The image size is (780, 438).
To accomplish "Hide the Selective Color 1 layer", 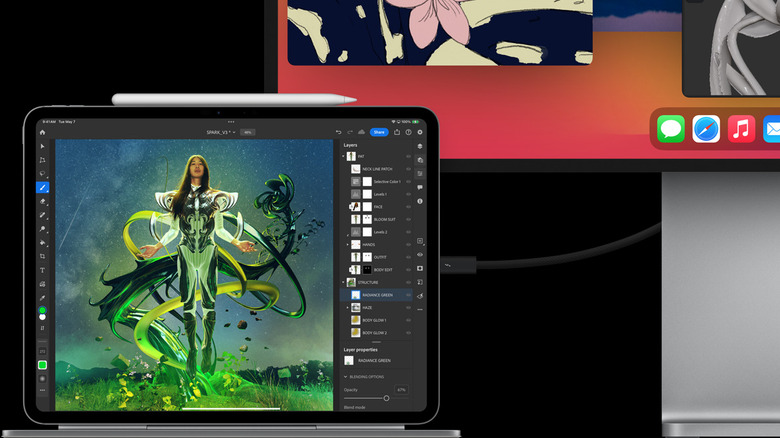I will (x=408, y=182).
